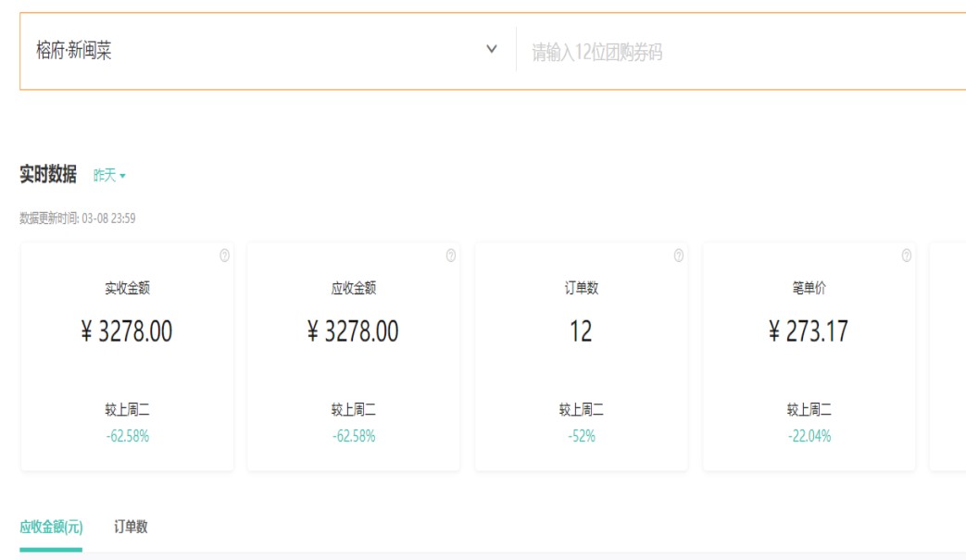Click the -52% change on 订单数 card
The height and width of the screenshot is (560, 966).
(581, 436)
